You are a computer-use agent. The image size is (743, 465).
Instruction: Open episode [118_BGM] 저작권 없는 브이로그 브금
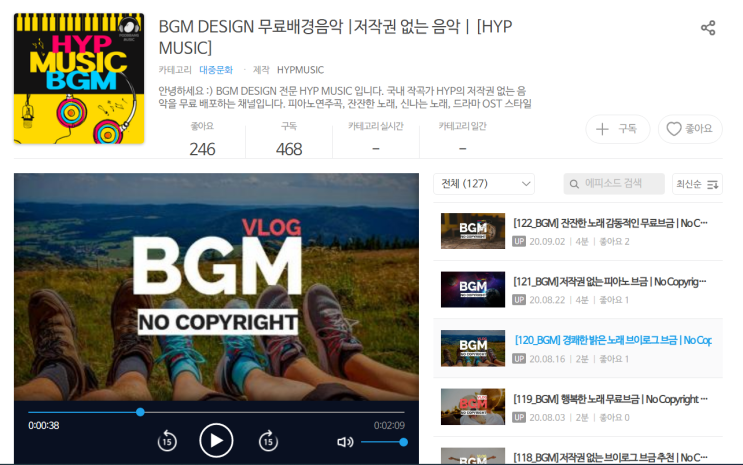(x=610, y=457)
